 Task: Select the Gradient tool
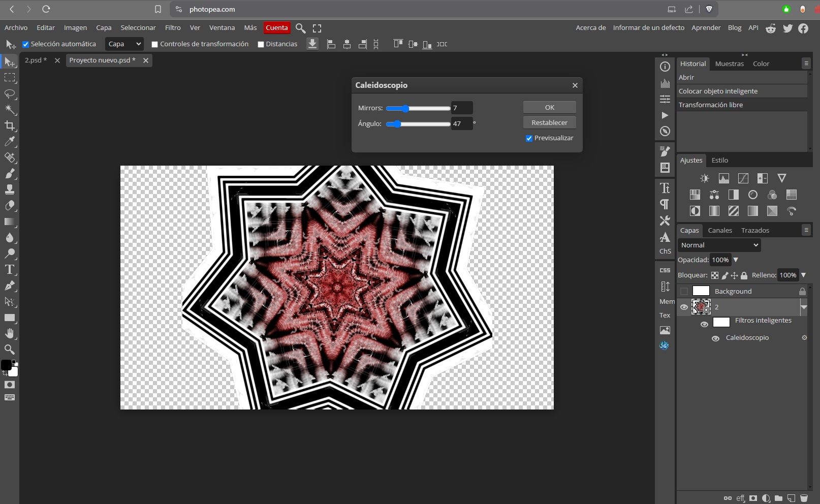click(x=10, y=222)
